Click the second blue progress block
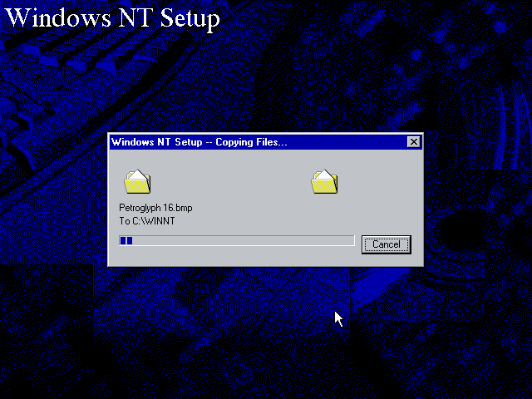Screen dimensions: 532x399 130,241
